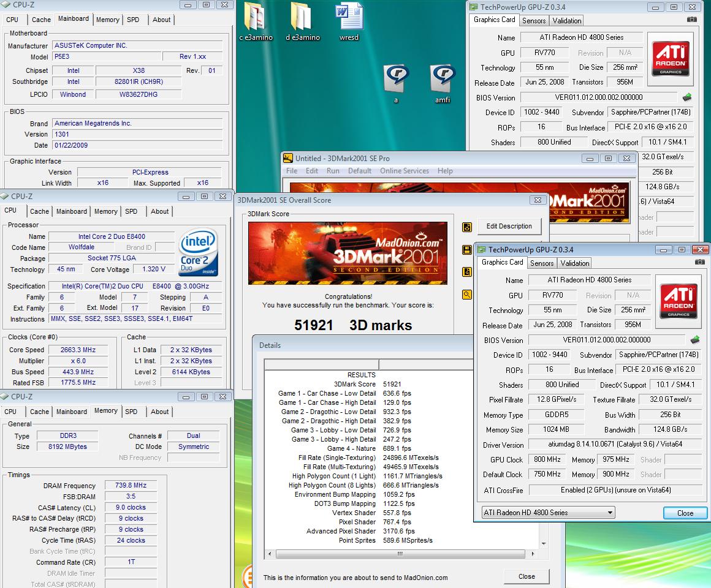The image size is (711, 588).
Task: Click 'Game 4 - Nature' result row
Action: (369, 448)
